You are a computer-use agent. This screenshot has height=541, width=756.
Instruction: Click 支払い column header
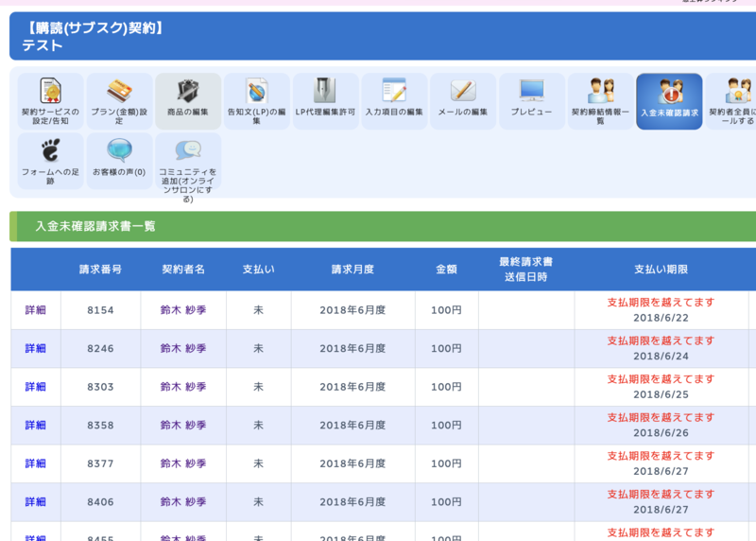click(258, 270)
